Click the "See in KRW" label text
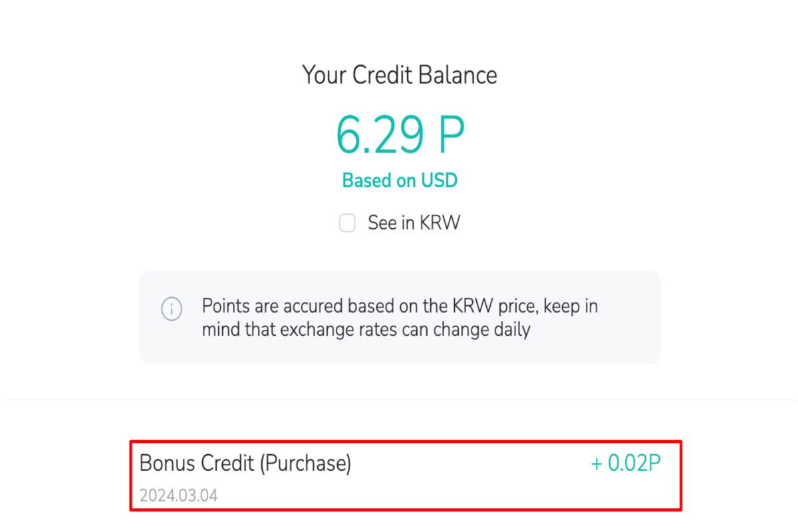This screenshot has height=532, width=798. click(414, 223)
